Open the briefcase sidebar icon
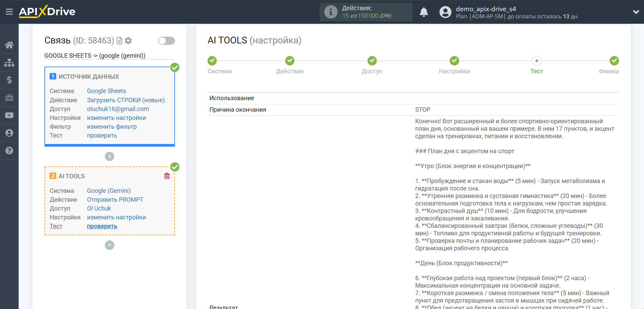 point(9,98)
